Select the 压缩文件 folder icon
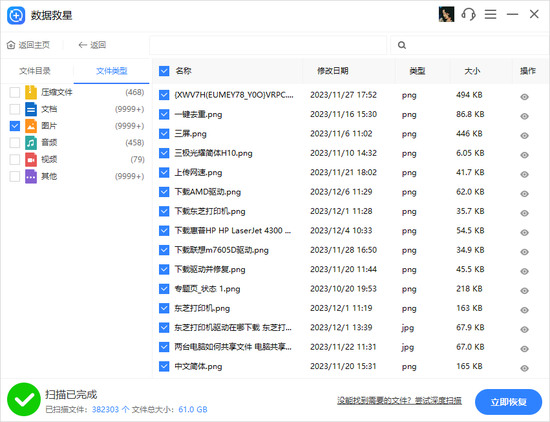The image size is (550, 422). 31,92
